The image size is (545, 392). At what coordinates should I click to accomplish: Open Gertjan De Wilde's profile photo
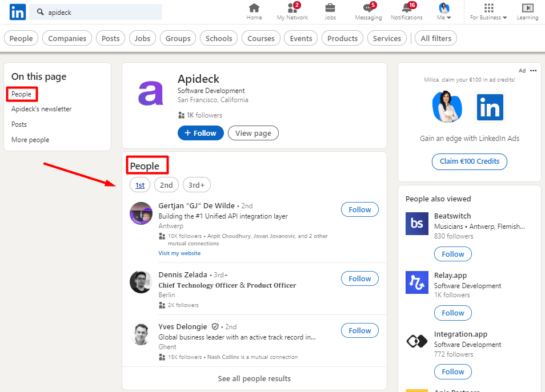click(x=141, y=213)
